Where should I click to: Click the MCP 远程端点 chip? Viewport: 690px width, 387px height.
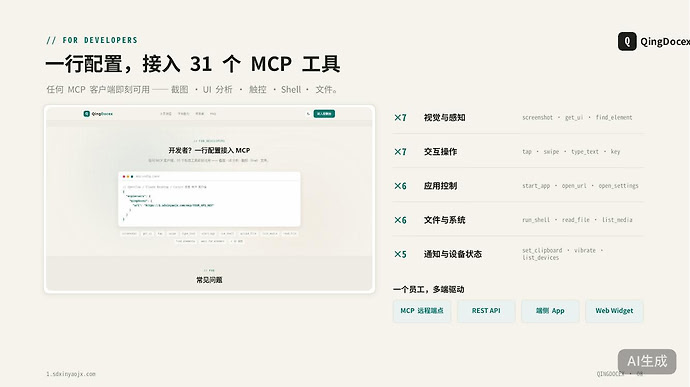click(x=422, y=311)
